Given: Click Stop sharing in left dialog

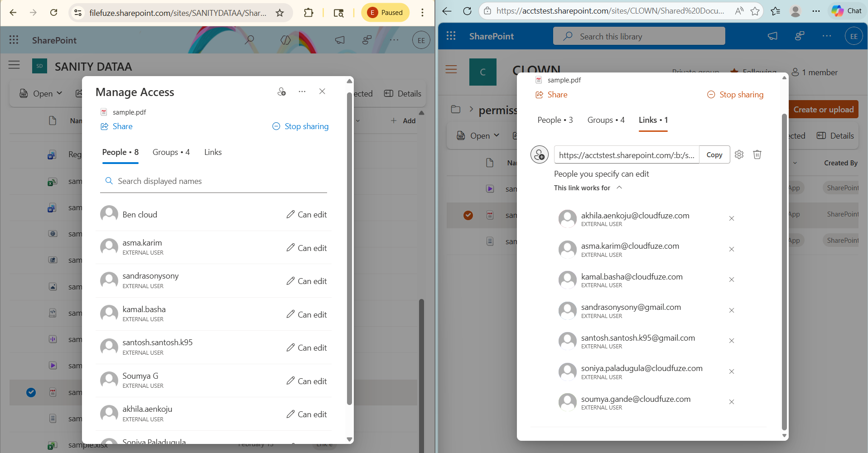Looking at the screenshot, I should [x=300, y=126].
